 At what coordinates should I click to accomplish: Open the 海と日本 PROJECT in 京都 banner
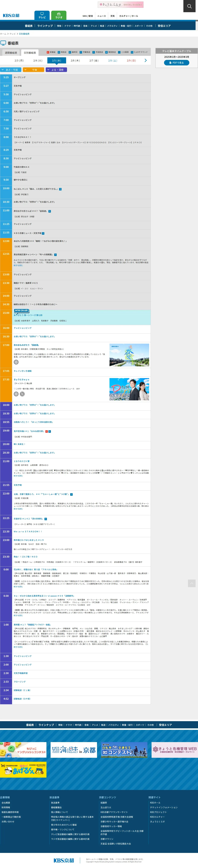[74, 750]
